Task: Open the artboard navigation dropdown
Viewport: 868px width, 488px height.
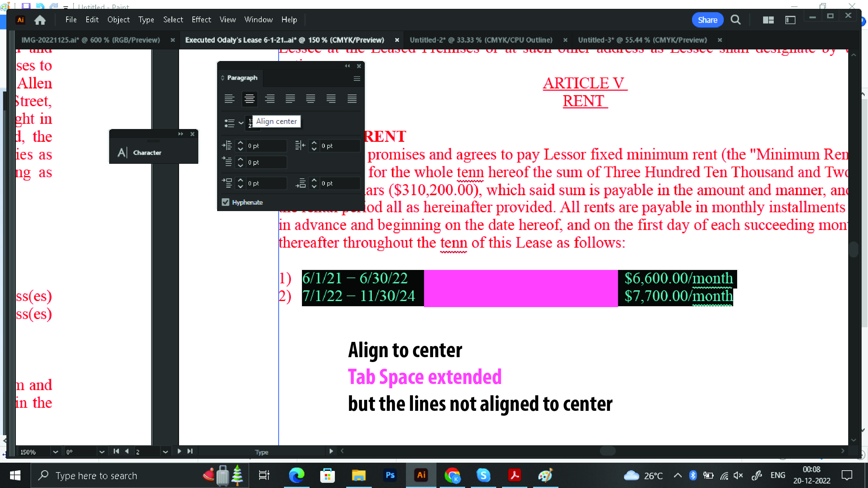Action: 165,452
